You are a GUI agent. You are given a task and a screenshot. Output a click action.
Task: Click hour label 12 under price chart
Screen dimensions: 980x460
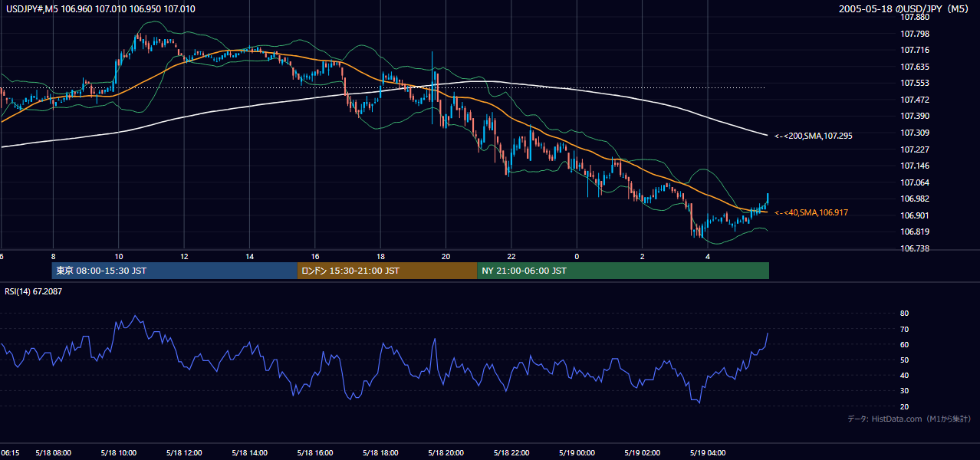[x=184, y=257]
